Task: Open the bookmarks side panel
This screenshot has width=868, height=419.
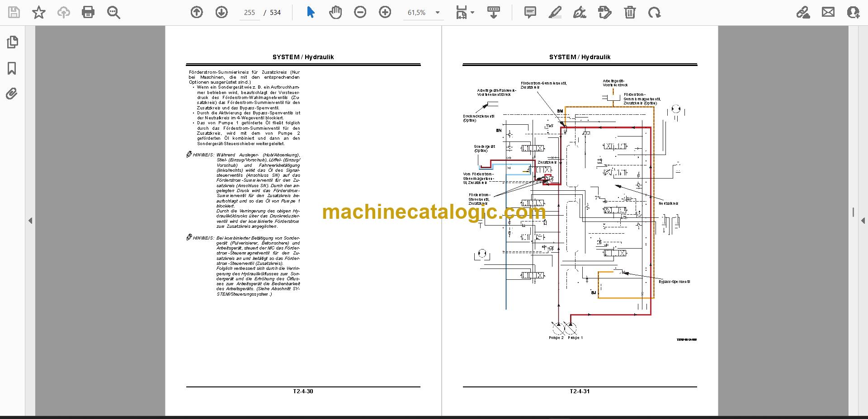Action: (x=12, y=68)
